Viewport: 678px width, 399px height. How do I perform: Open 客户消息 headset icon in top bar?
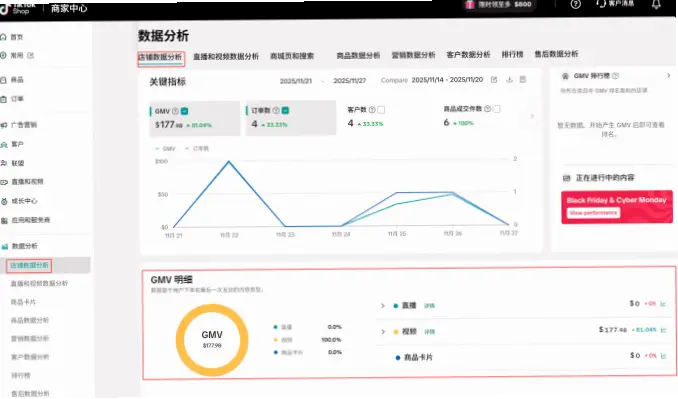pos(601,4)
